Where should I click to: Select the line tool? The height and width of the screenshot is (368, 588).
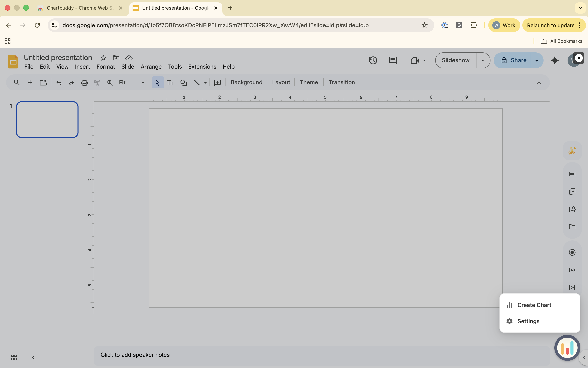tap(196, 83)
